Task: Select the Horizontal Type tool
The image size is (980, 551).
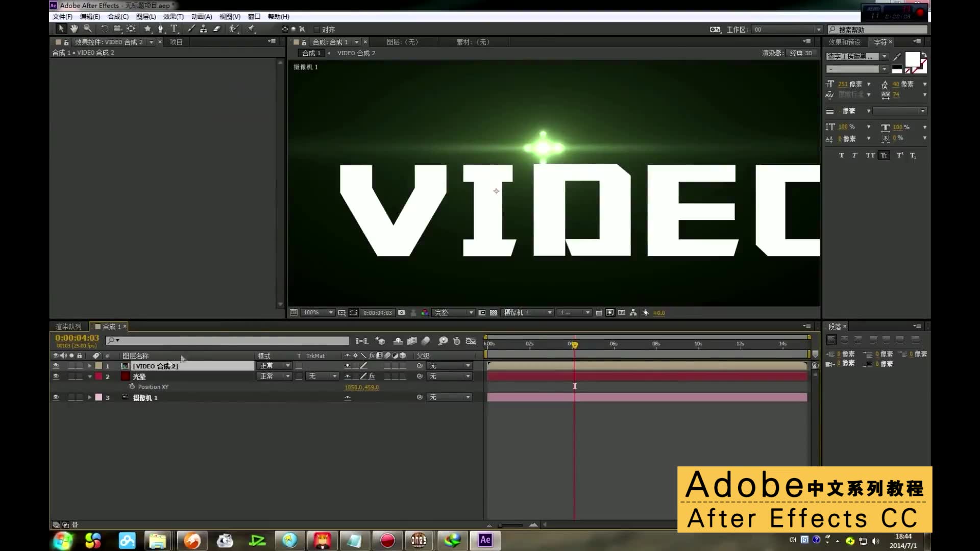Action: (174, 29)
